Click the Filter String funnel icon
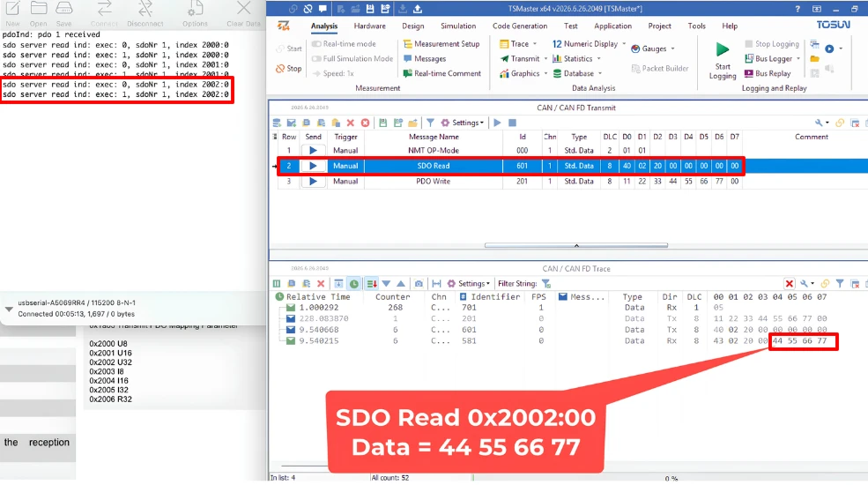The height and width of the screenshot is (485, 868). (546, 283)
